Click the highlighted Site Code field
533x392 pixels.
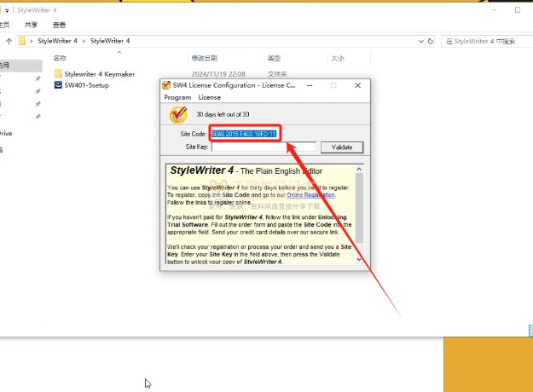pyautogui.click(x=245, y=134)
